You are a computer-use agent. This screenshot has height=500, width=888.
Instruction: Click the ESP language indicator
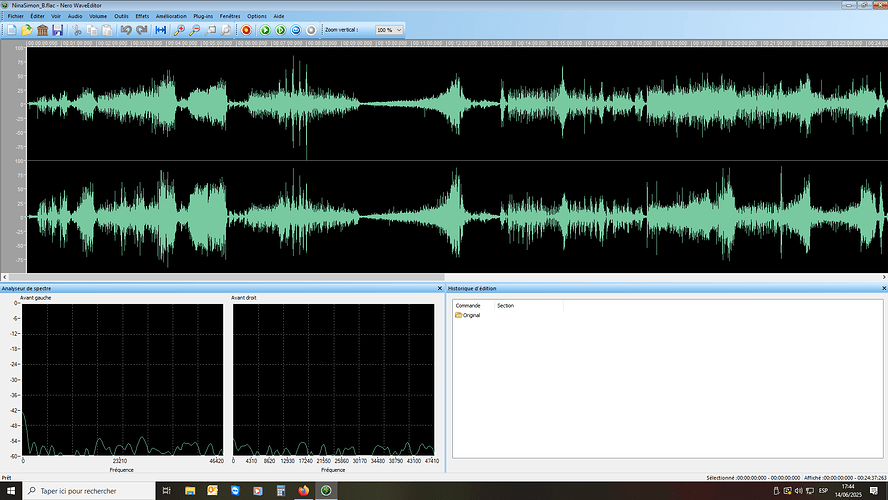tap(823, 491)
